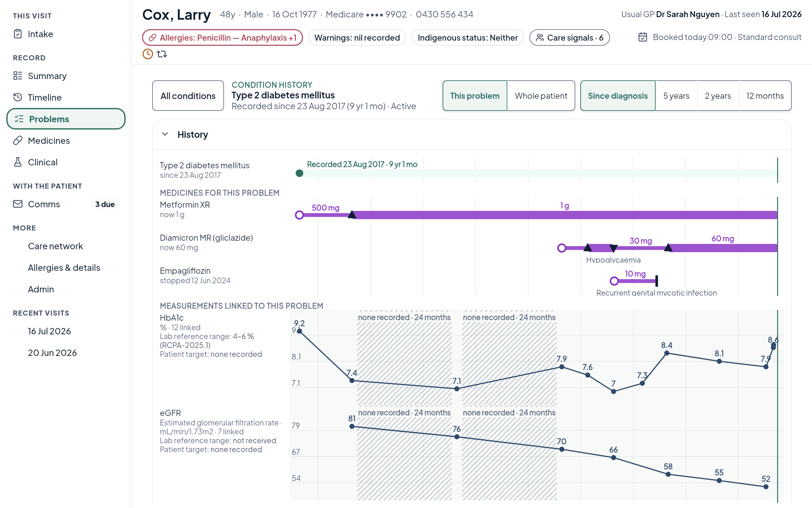Click Empagliflozin stop bar marker
Viewport: 812px width, 508px height.
[x=657, y=281]
